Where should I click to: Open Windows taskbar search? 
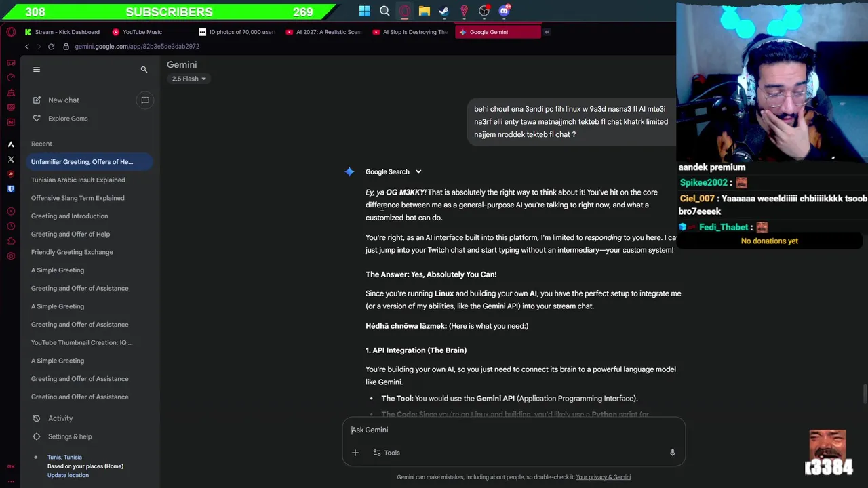[x=384, y=11]
